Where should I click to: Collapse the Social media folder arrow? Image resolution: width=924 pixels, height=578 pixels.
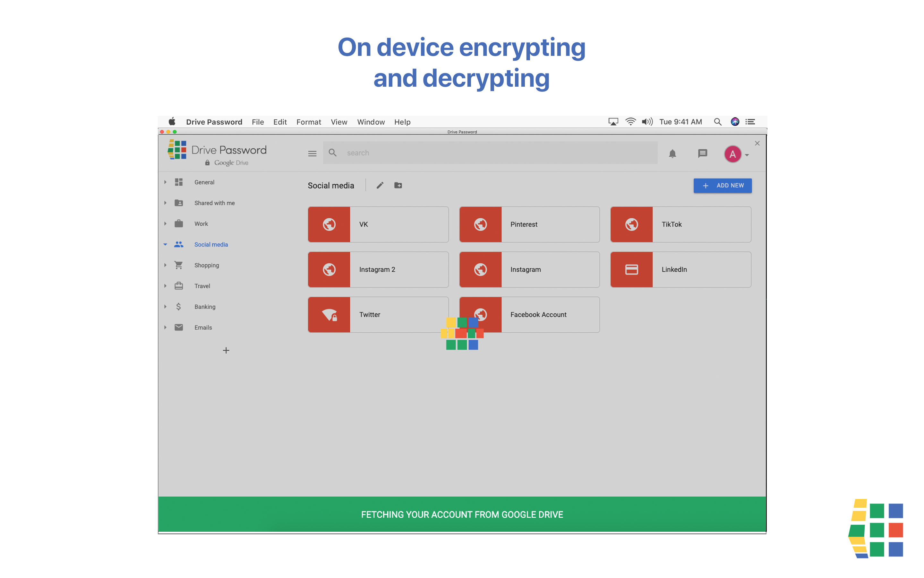coord(165,244)
